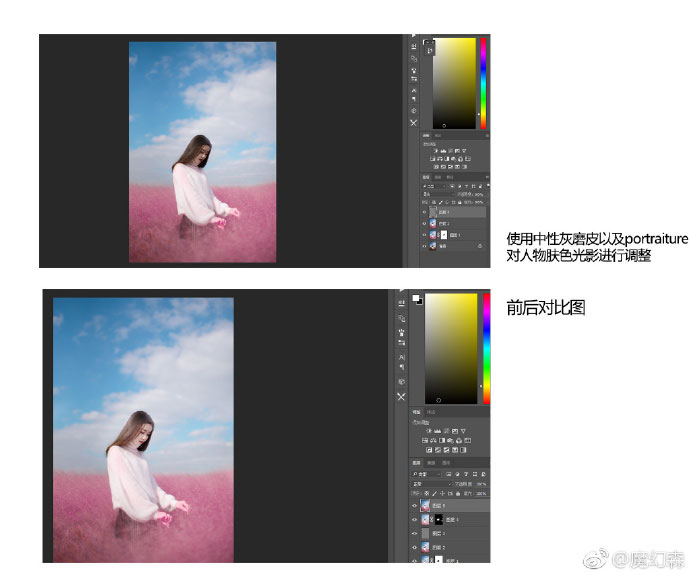Open layer kind filter dropdown in upper screenshot
Screen dimensions: 690x576
click(433, 187)
